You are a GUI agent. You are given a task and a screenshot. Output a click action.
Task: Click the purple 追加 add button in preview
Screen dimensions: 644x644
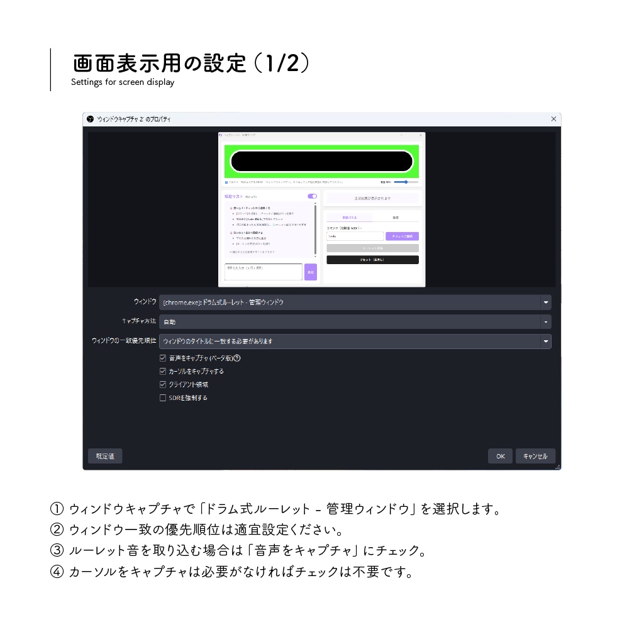tap(311, 272)
